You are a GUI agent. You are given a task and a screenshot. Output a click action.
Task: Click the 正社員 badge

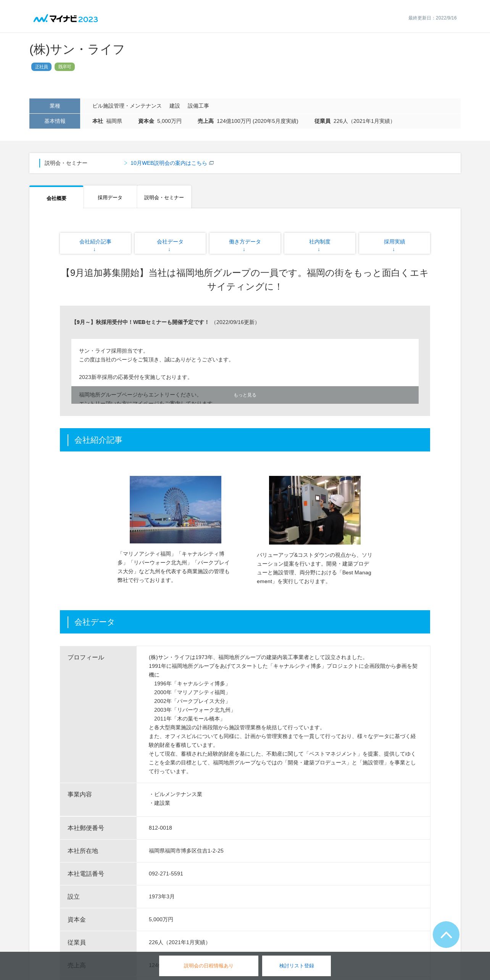pos(41,67)
